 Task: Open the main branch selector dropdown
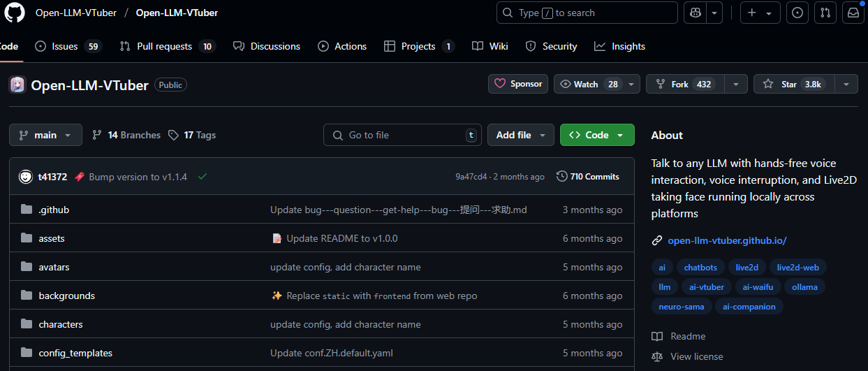coord(45,135)
